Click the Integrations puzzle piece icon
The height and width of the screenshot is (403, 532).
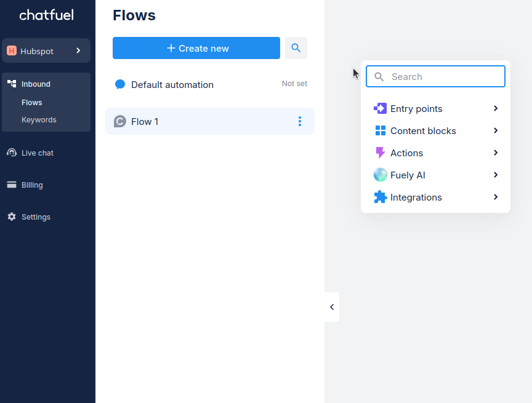(380, 198)
